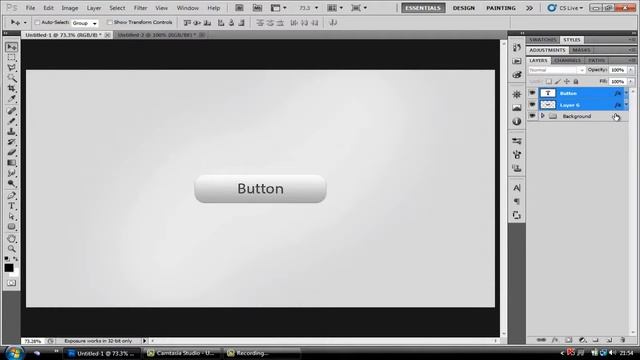Open the Character panel icon
This screenshot has width=640, height=360.
(x=517, y=188)
